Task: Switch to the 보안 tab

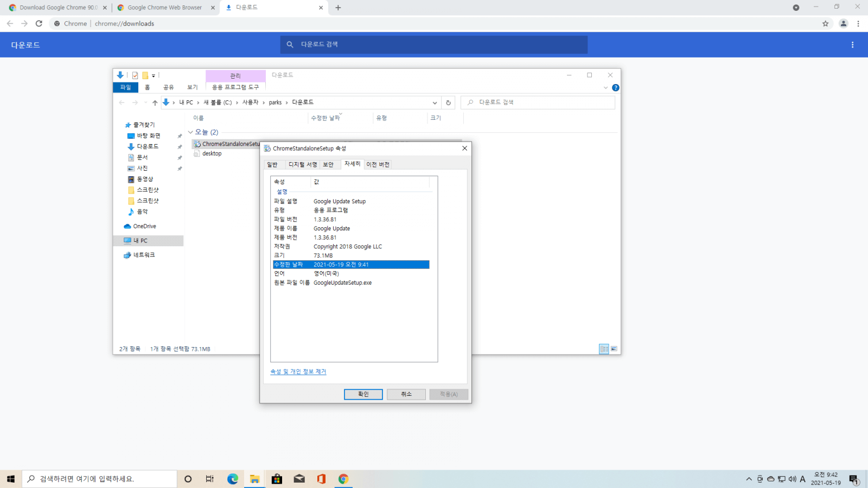Action: click(x=328, y=164)
